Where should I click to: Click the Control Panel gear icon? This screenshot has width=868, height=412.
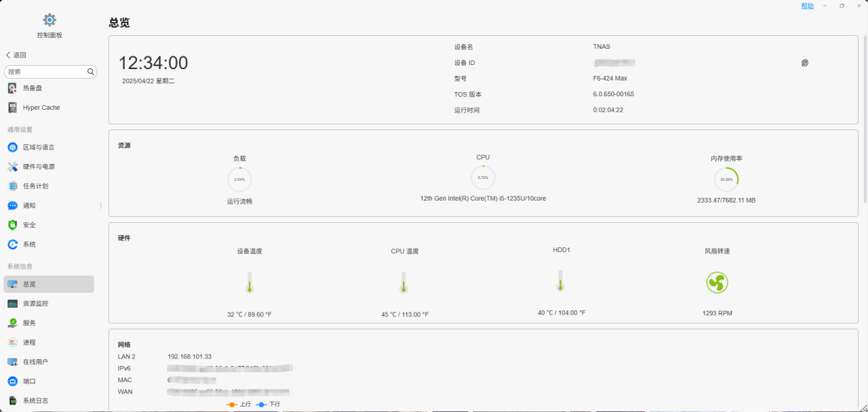[50, 20]
